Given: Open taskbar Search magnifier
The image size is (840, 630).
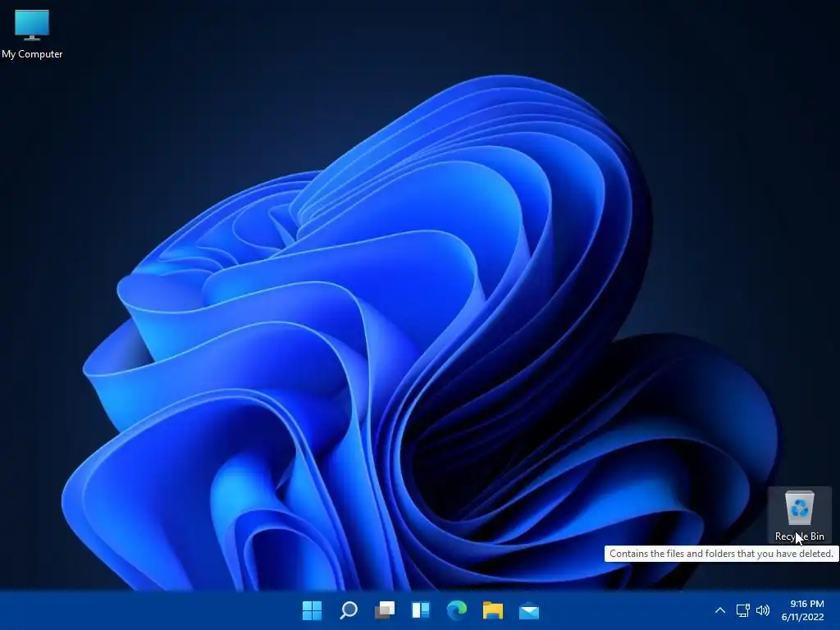Looking at the screenshot, I should (x=348, y=610).
